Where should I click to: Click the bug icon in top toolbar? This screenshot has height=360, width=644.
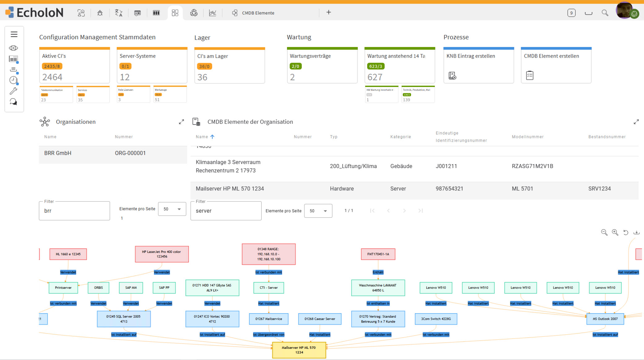pos(100,13)
